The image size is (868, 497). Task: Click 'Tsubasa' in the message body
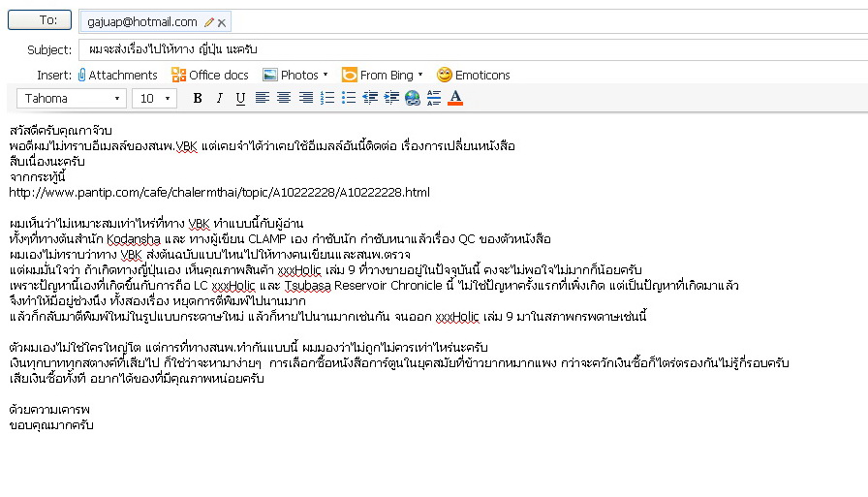308,286
